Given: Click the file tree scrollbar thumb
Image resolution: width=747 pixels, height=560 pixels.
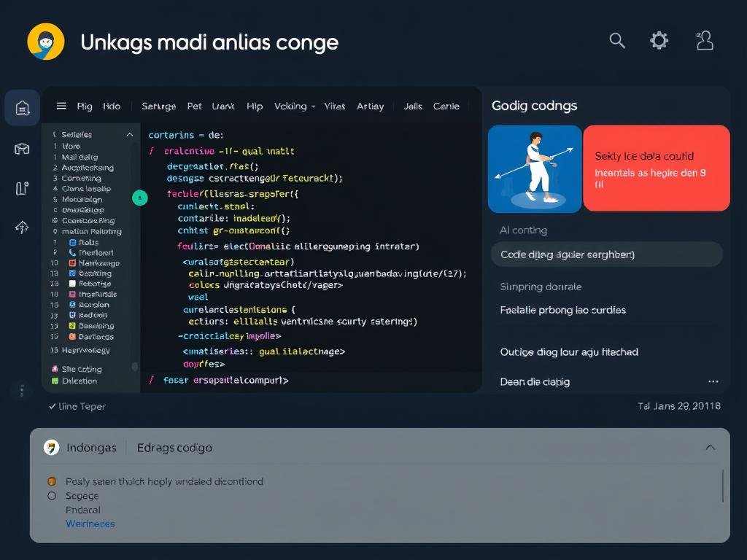Looking at the screenshot, I should (135, 366).
